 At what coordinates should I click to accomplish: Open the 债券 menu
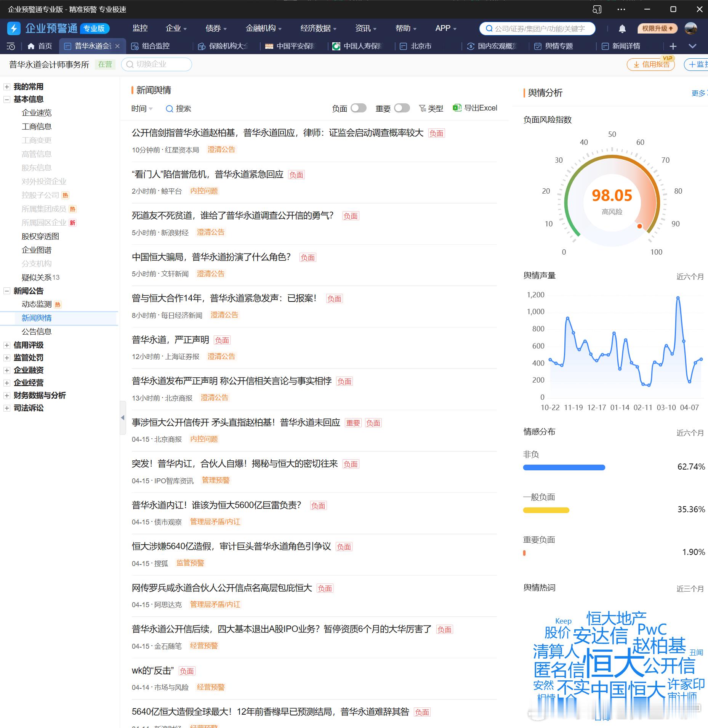tap(216, 28)
